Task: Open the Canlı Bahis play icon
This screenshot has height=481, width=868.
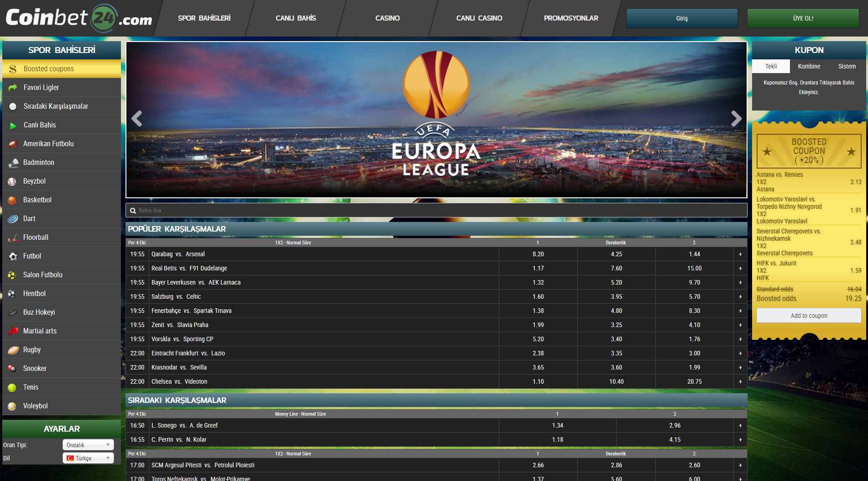Action: coord(13,125)
